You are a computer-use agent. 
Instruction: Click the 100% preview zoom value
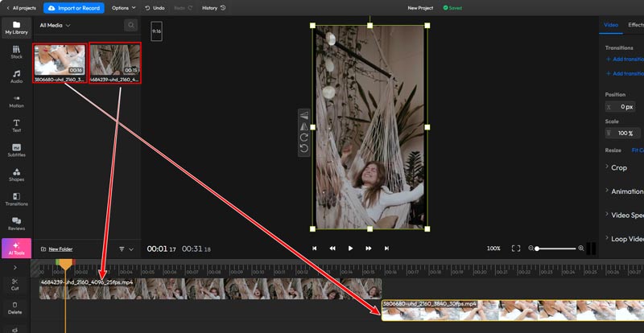(493, 249)
